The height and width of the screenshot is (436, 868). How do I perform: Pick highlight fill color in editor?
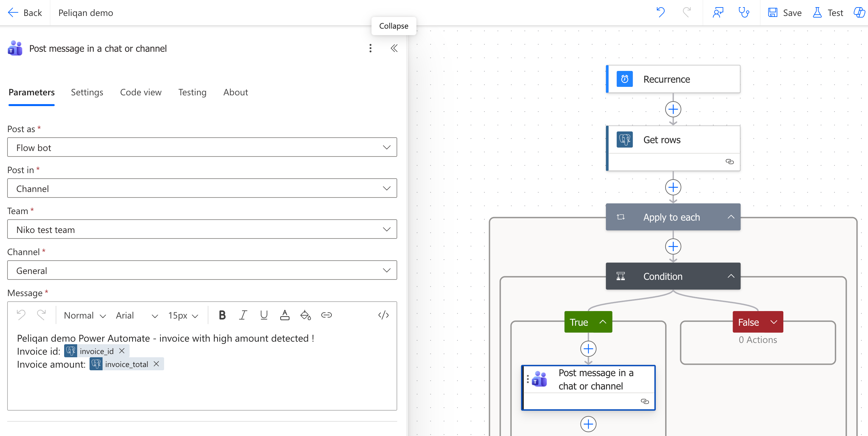[x=306, y=315]
